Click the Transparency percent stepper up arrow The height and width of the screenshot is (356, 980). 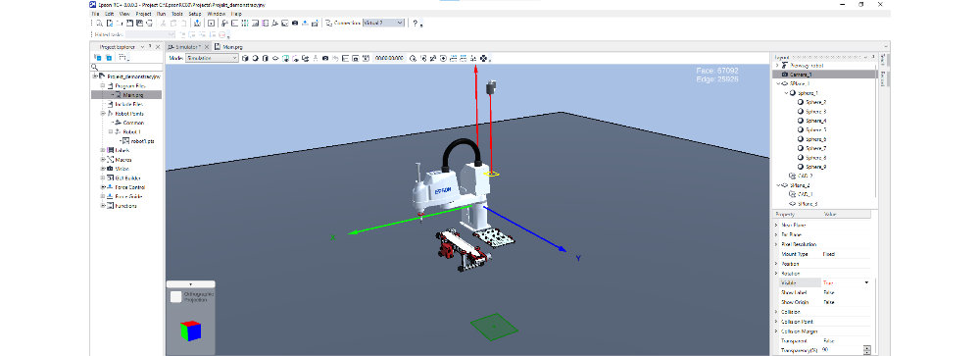point(866,348)
